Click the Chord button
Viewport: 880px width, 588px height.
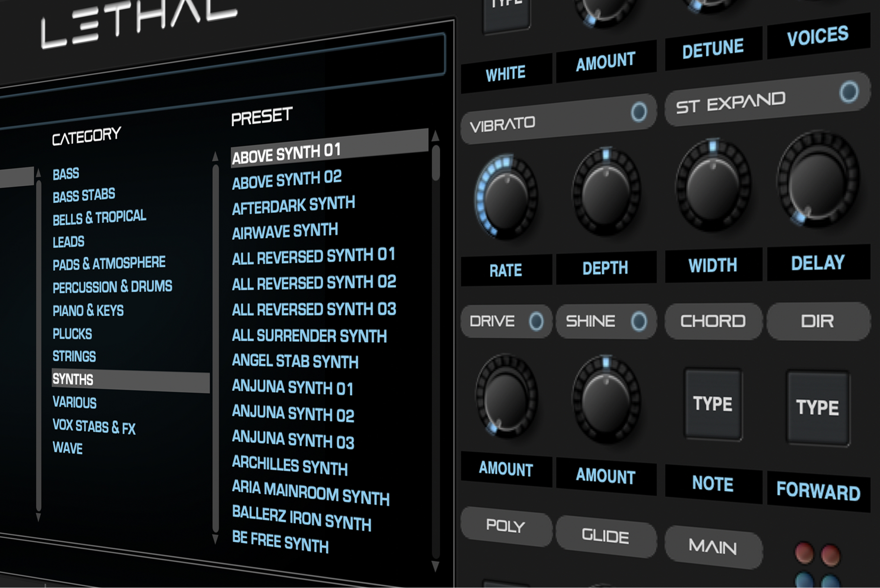[x=713, y=321]
